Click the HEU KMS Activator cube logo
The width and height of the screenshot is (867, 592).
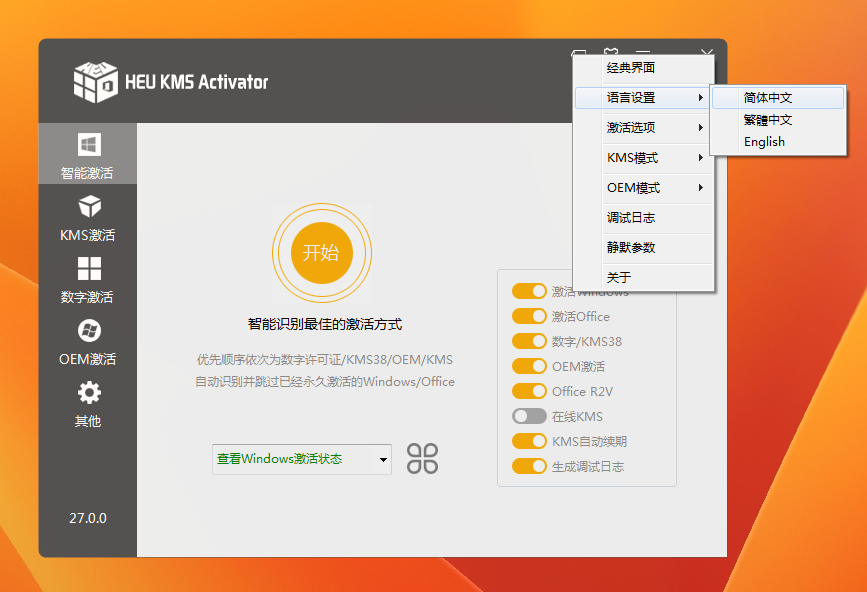(x=96, y=82)
